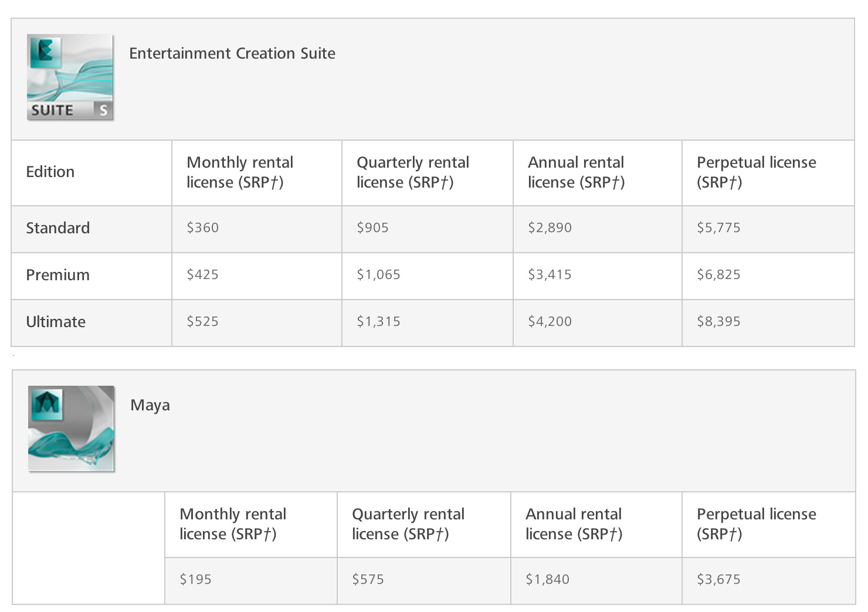
Task: Click the Premium monthly price $425
Action: (x=202, y=274)
